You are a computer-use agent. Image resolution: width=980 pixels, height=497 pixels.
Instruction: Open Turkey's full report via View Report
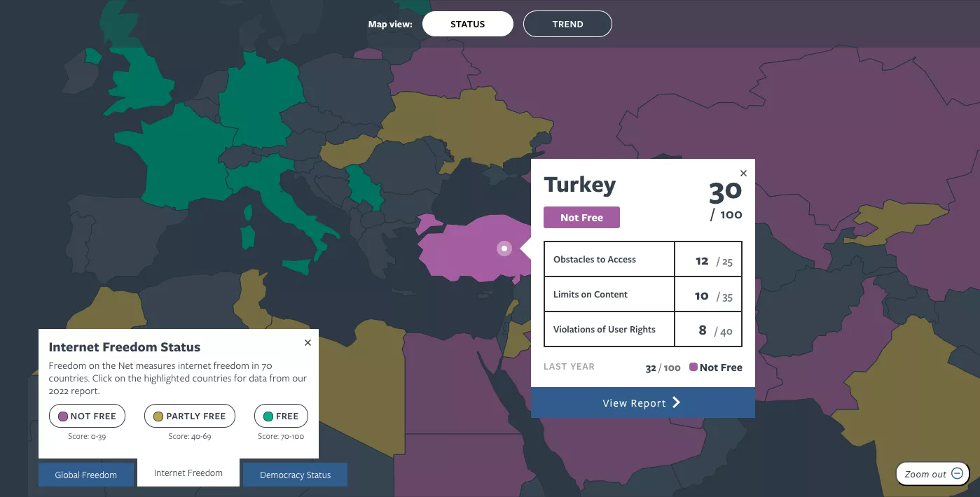pyautogui.click(x=643, y=402)
